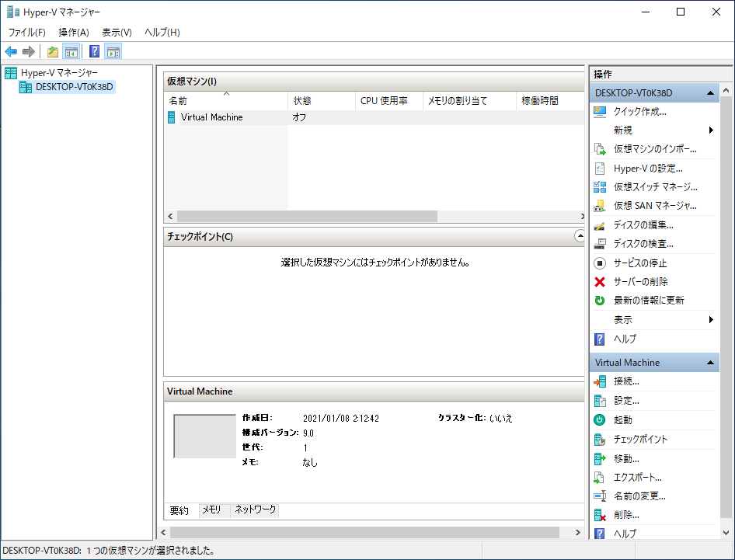This screenshot has width=735, height=560.
Task: Switch to the メモリ tab
Action: click(211, 510)
